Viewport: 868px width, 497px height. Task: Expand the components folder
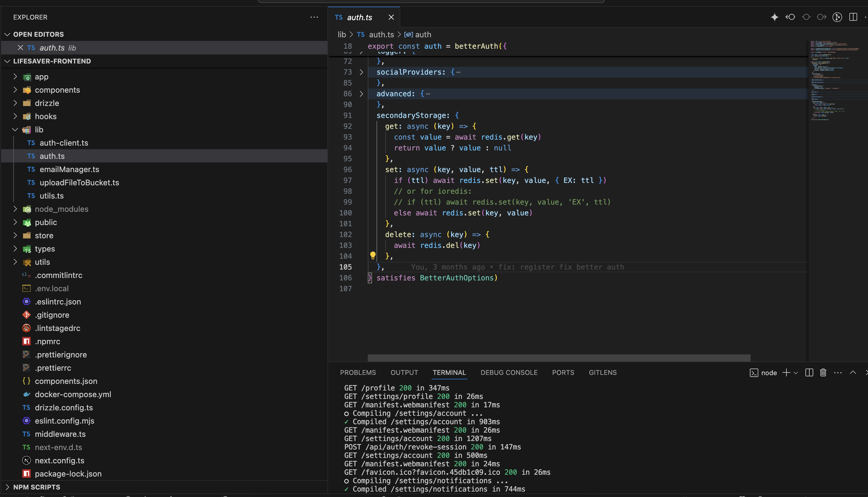[164, 90]
